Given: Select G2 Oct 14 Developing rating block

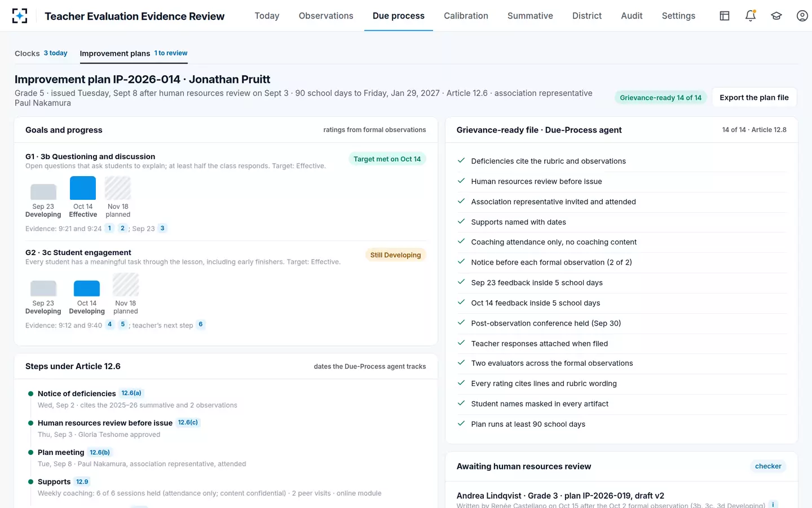Looking at the screenshot, I should pyautogui.click(x=87, y=288).
